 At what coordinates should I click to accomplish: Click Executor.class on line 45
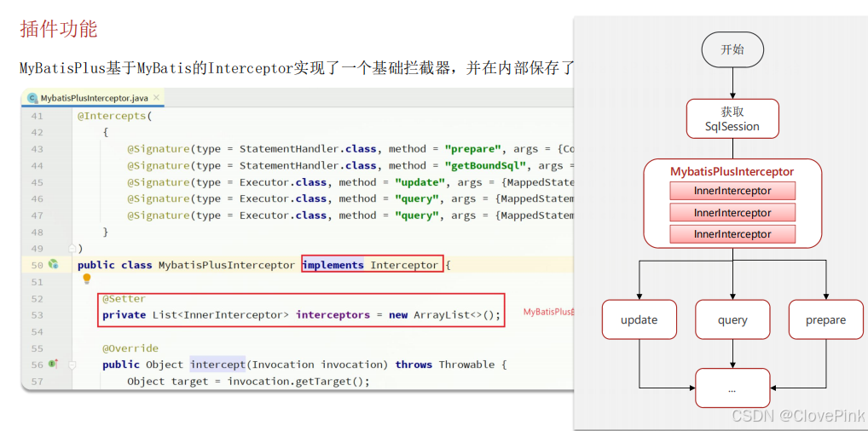pyautogui.click(x=283, y=182)
